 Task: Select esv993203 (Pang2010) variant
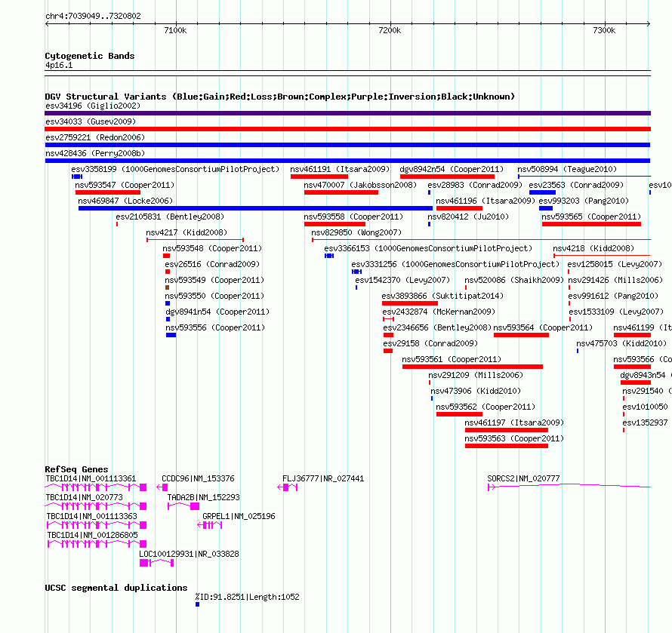pyautogui.click(x=546, y=208)
